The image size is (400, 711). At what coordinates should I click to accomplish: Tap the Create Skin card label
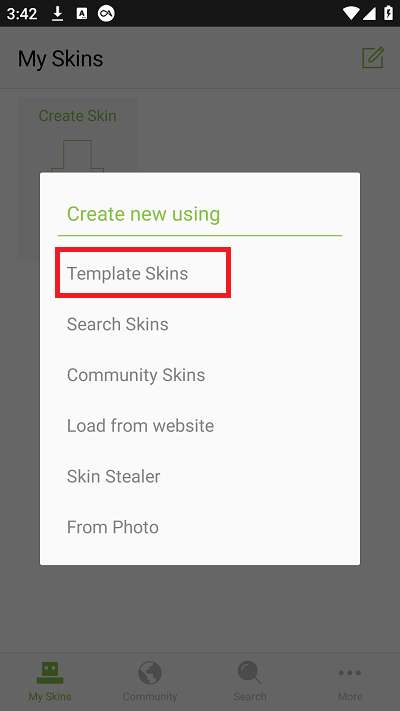[78, 116]
